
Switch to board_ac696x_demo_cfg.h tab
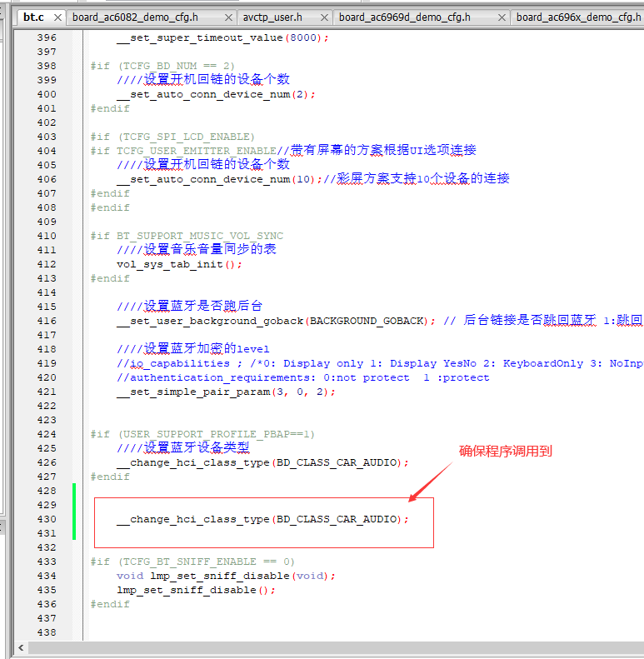(x=578, y=17)
